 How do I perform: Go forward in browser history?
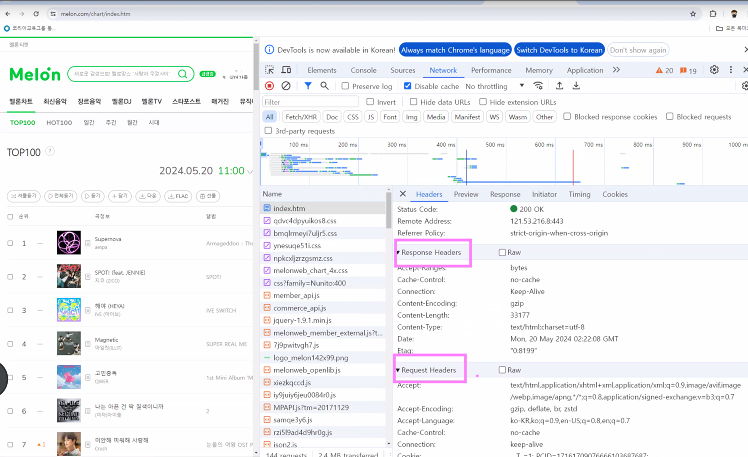pyautogui.click(x=22, y=14)
